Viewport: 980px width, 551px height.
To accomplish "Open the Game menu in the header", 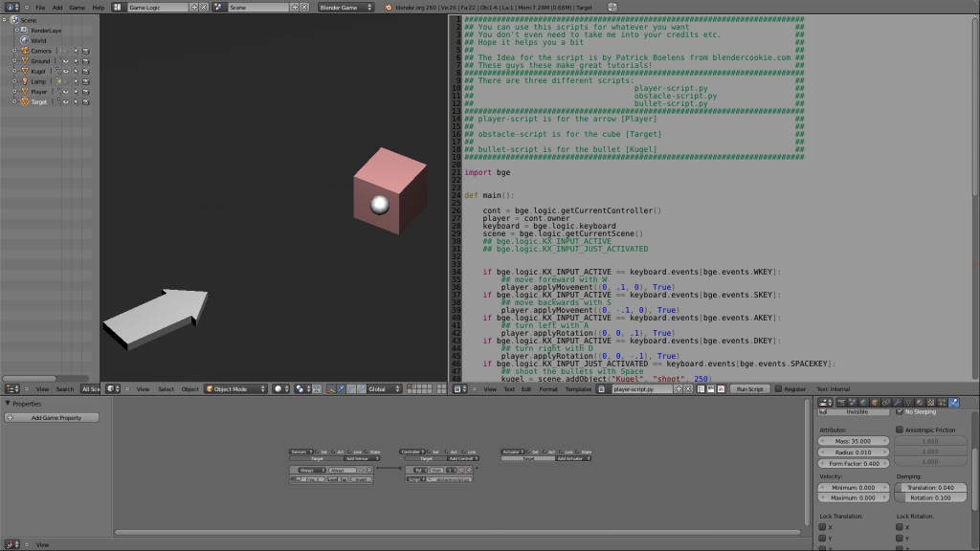I will pyautogui.click(x=77, y=8).
